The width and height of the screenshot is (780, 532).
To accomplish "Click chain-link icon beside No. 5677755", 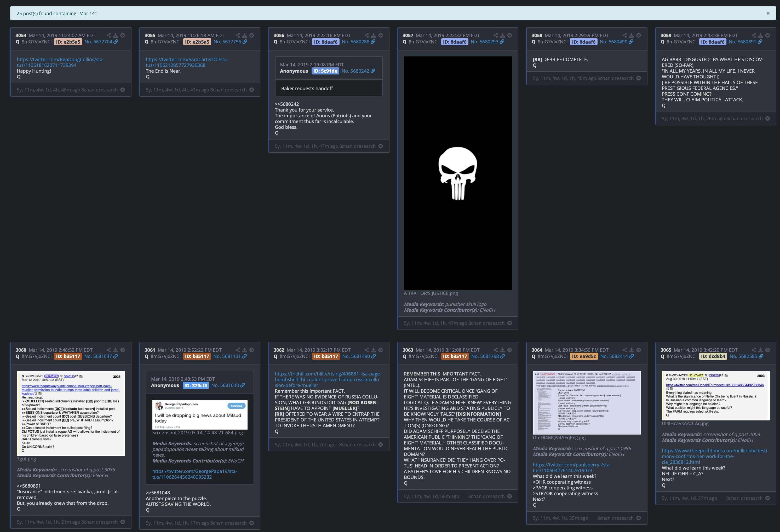I will coord(245,42).
